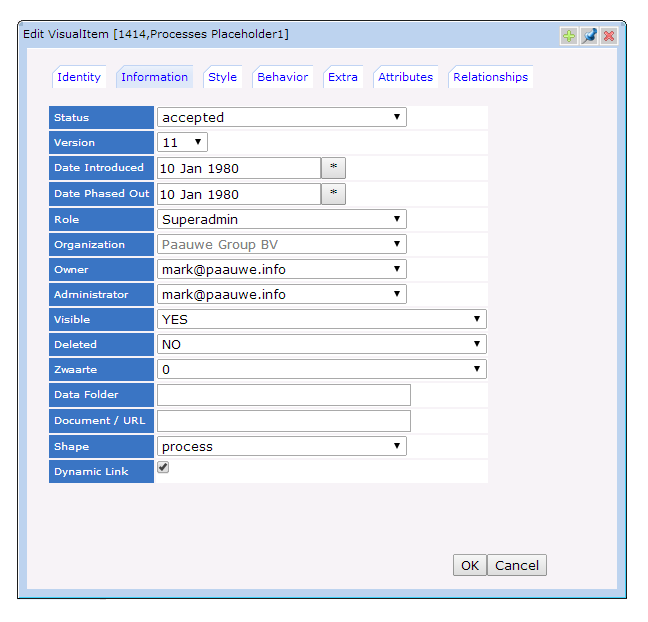Open the Zwaarte dropdown showing 0
Screen dimensions: 648x622
[x=322, y=369]
